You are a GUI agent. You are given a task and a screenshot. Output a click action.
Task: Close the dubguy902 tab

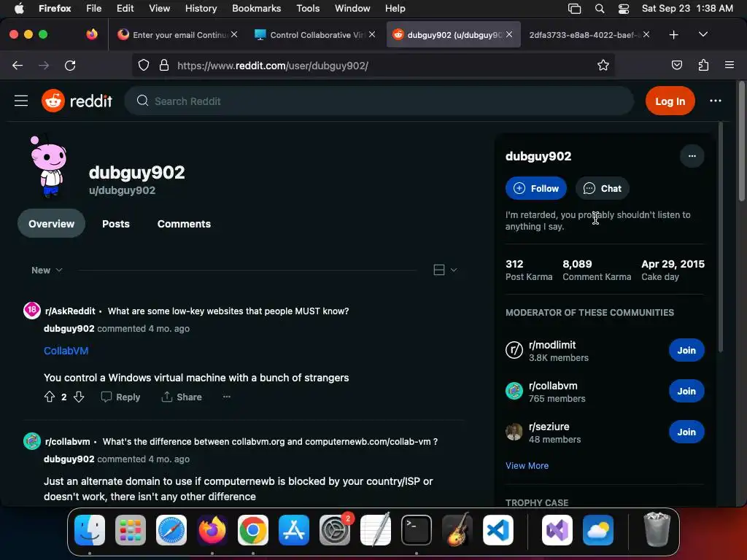[509, 34]
